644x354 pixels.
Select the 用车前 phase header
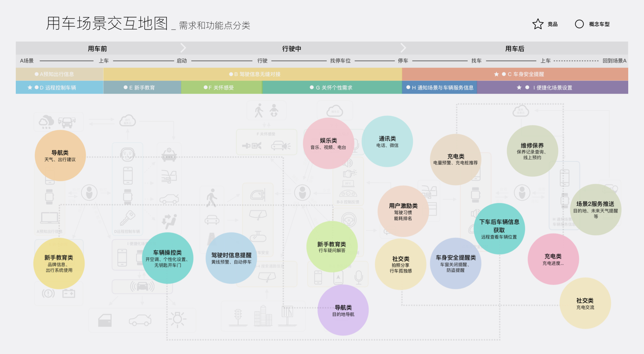[x=97, y=48]
